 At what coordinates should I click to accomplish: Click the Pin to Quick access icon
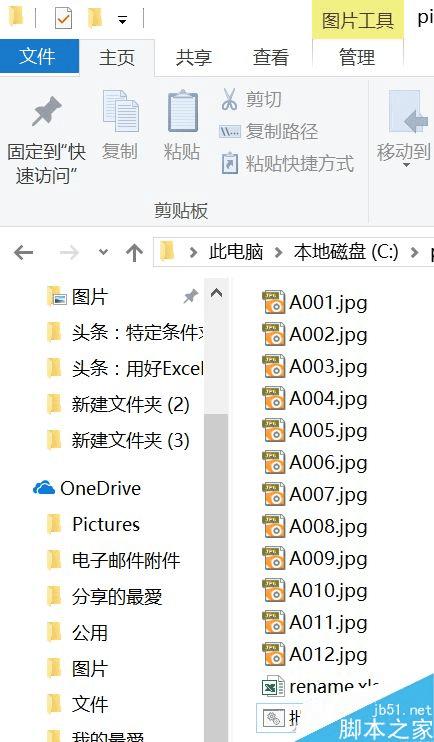(46, 112)
